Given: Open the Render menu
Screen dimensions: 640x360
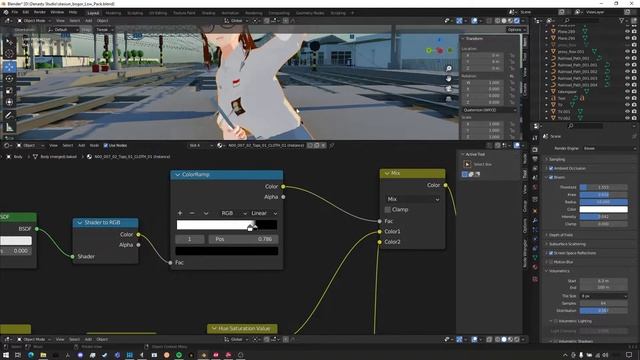Looking at the screenshot, I should [x=40, y=12].
